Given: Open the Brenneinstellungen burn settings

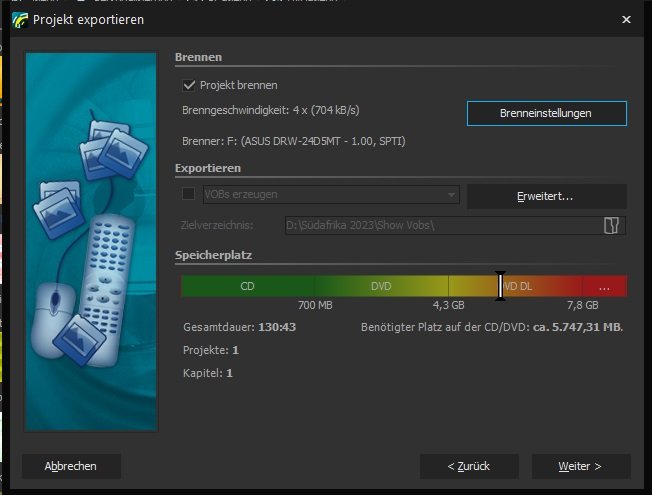Looking at the screenshot, I should (x=546, y=113).
